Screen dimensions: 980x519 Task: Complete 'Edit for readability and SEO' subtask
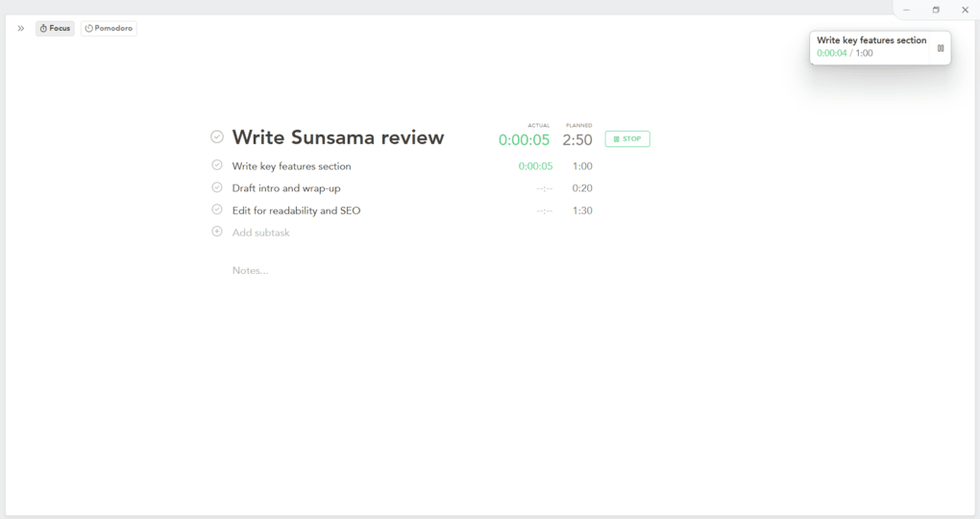coord(217,210)
